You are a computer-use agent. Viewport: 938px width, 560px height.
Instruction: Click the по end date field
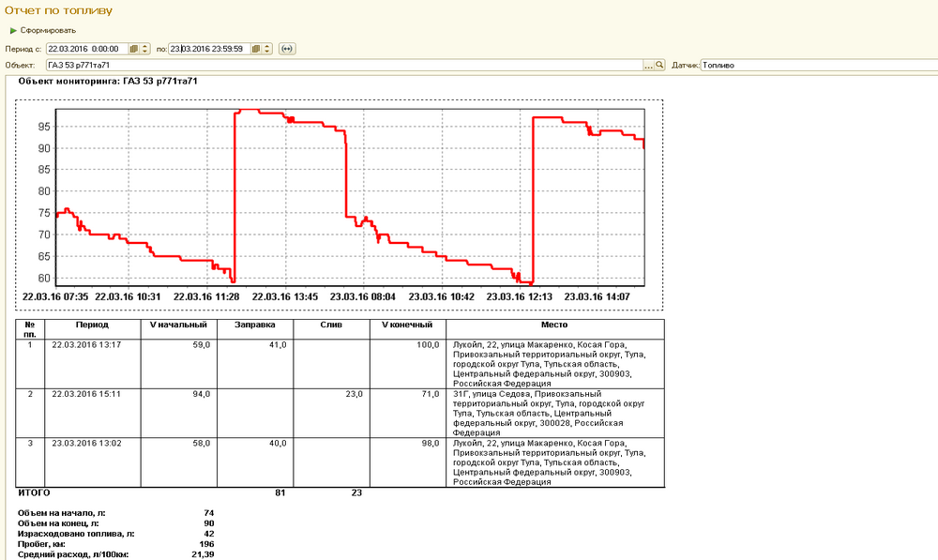pos(210,49)
